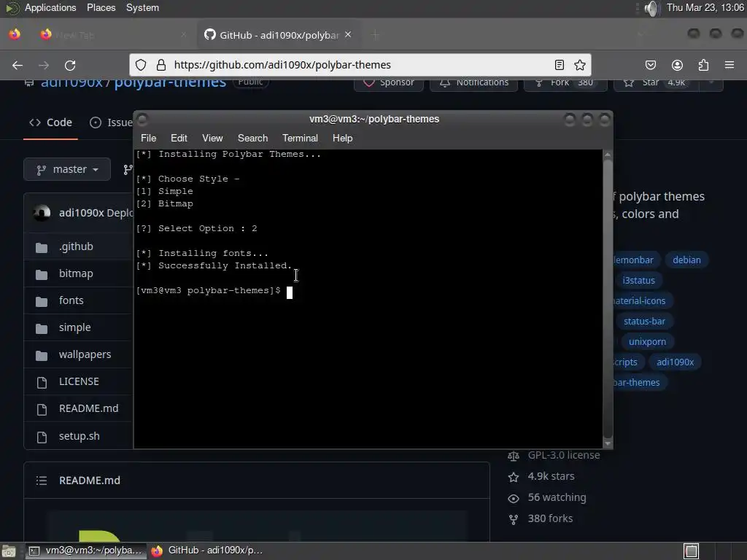The height and width of the screenshot is (560, 747).
Task: Click the status-bar topic tag
Action: pos(644,322)
